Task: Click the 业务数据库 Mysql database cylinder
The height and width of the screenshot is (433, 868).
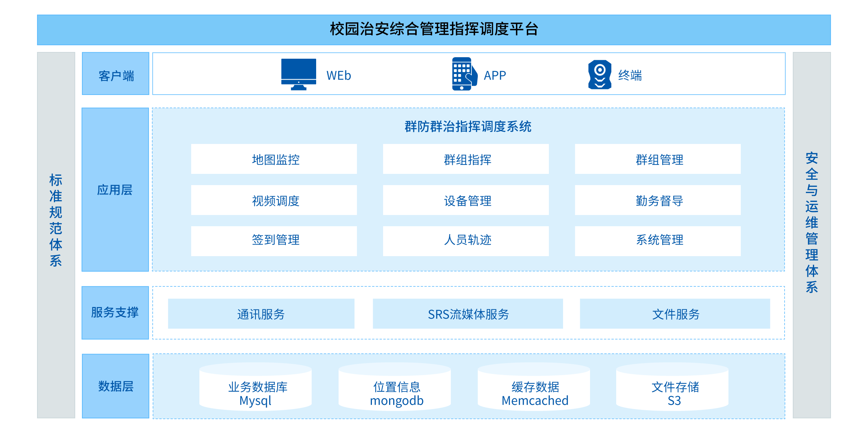Action: point(256,387)
